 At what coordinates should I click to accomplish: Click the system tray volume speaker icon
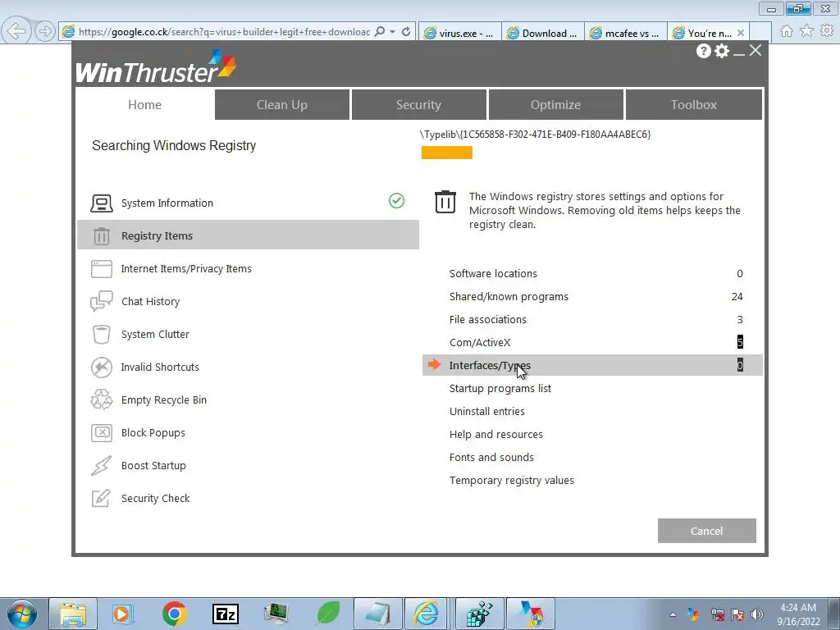coord(757,614)
